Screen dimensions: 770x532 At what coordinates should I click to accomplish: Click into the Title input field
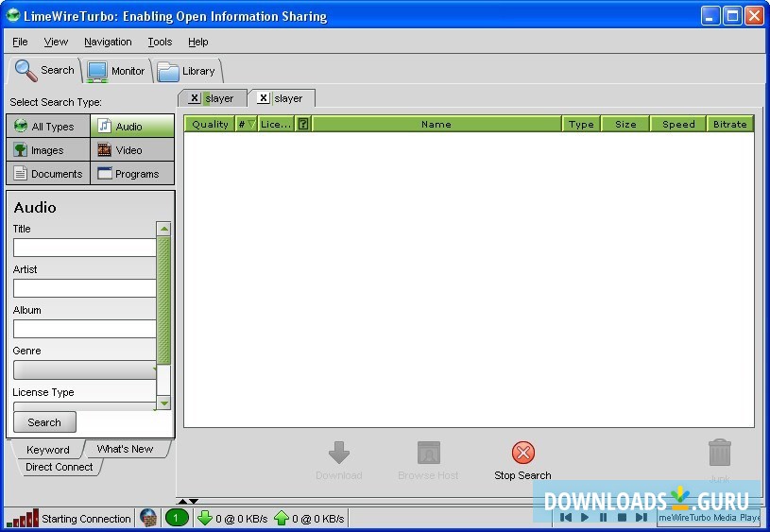point(84,248)
